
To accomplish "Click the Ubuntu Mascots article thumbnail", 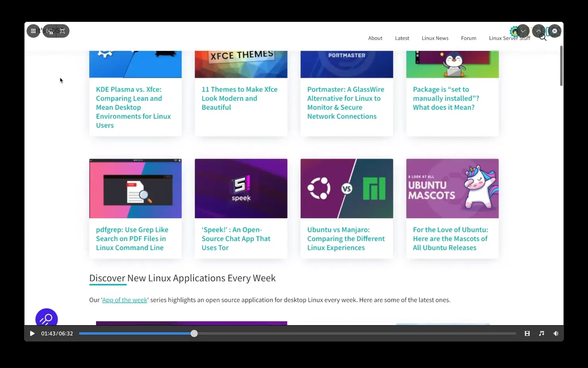I will click(452, 189).
